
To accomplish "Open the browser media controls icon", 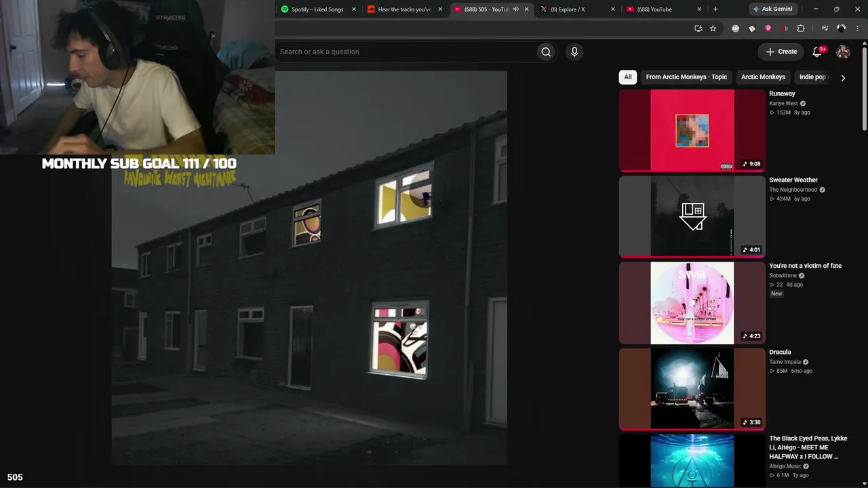I will point(825,28).
